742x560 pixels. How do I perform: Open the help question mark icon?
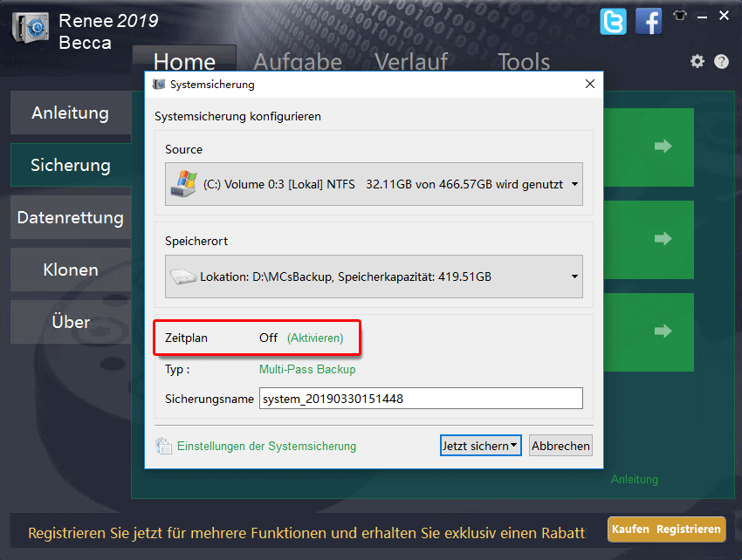721,61
